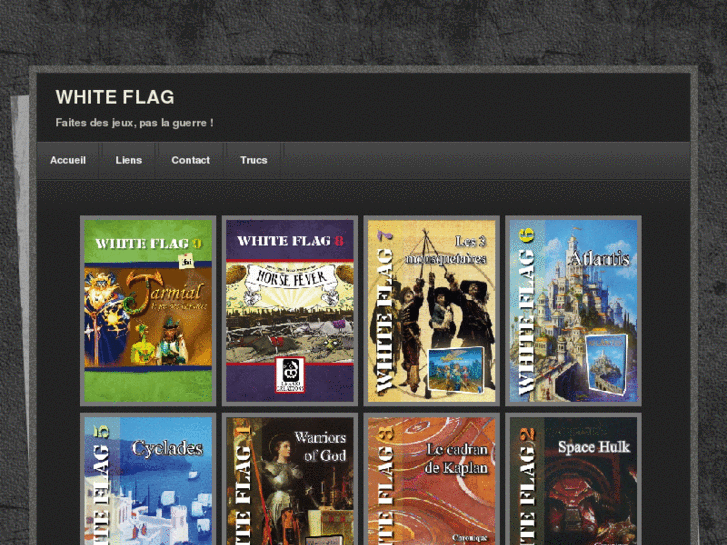The image size is (727, 545).
Task: Open White Flag 6 Atlantis cover
Action: pyautogui.click(x=574, y=311)
